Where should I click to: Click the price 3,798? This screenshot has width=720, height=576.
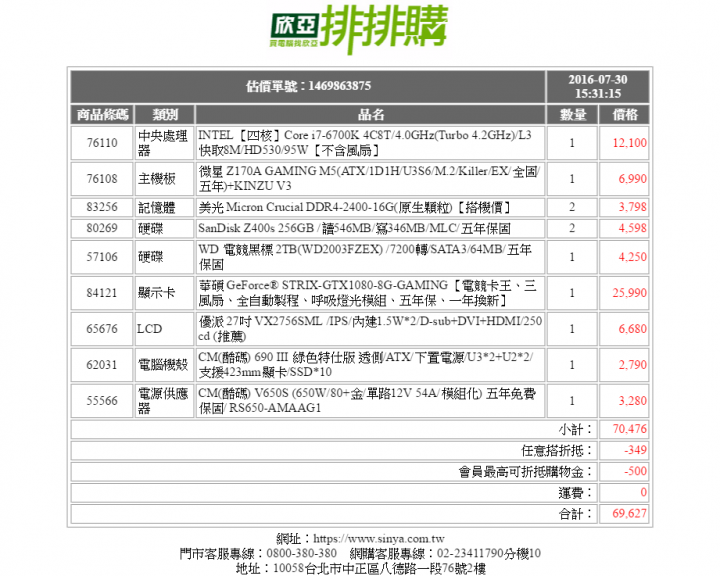[x=632, y=207]
